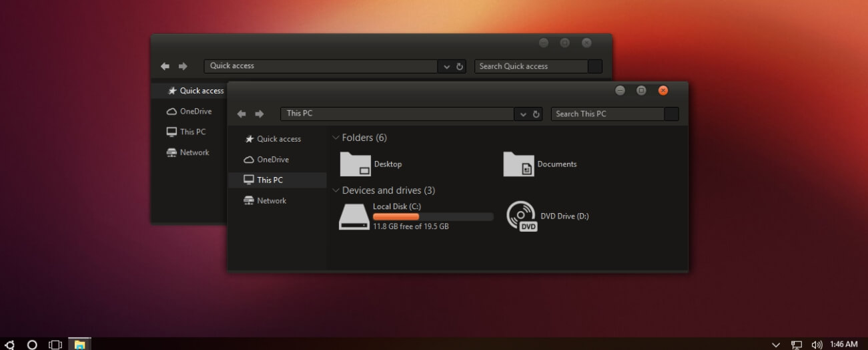Refresh the This PC address bar

pos(536,114)
